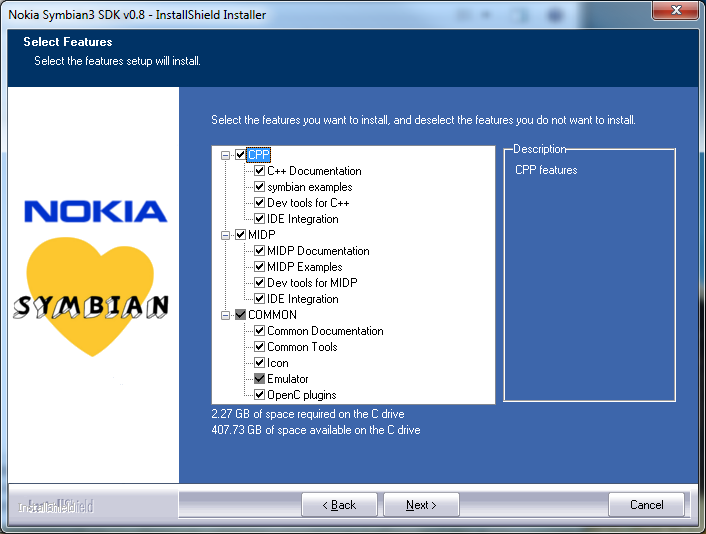Viewport: 706px width, 534px height.
Task: Select the CPP tree item label
Action: (258, 155)
